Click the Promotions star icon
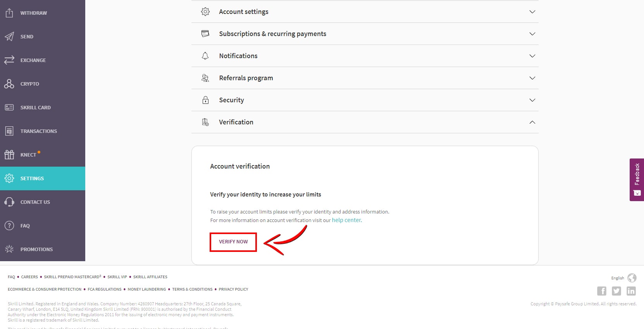The height and width of the screenshot is (329, 644). [9, 249]
